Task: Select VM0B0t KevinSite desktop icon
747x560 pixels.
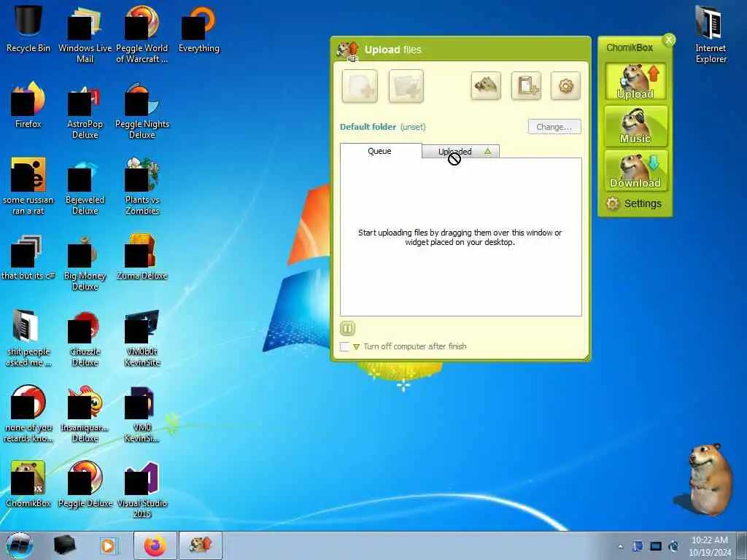Action: [x=142, y=338]
